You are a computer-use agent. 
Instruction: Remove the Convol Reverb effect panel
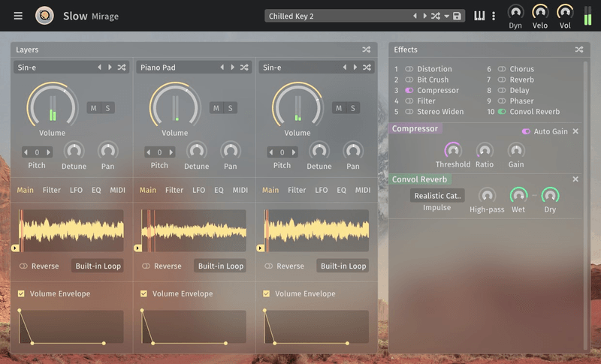[575, 179]
